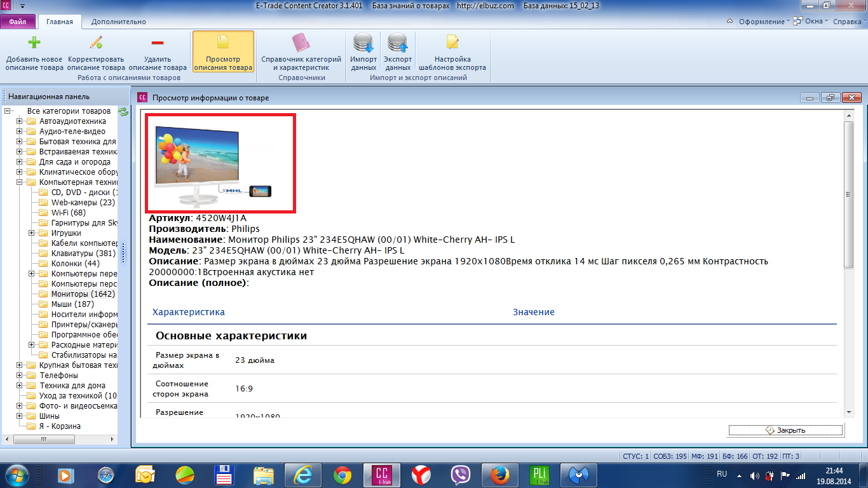
Task: Collapse the Все категории товаров root node
Action: point(8,111)
